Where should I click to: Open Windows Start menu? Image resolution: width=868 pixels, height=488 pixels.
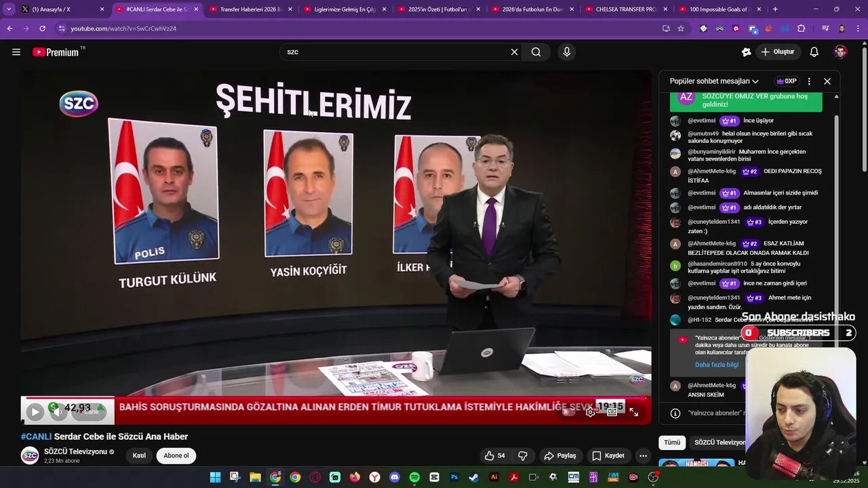[x=215, y=477]
